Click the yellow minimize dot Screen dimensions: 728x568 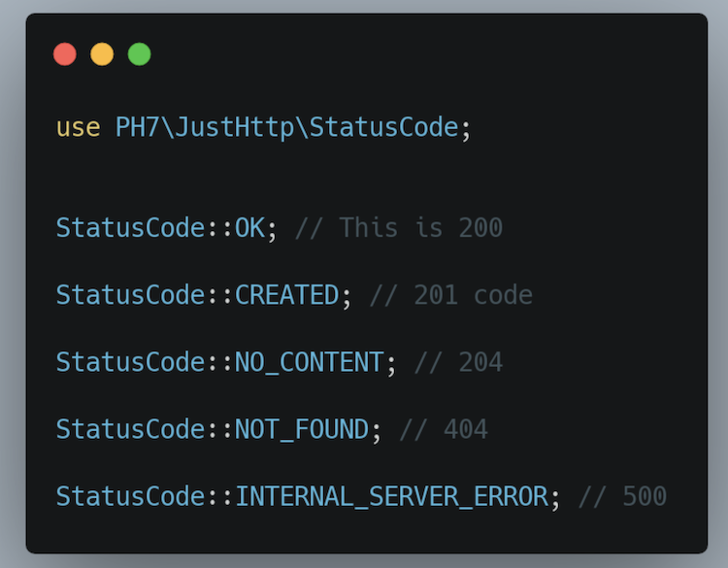102,54
